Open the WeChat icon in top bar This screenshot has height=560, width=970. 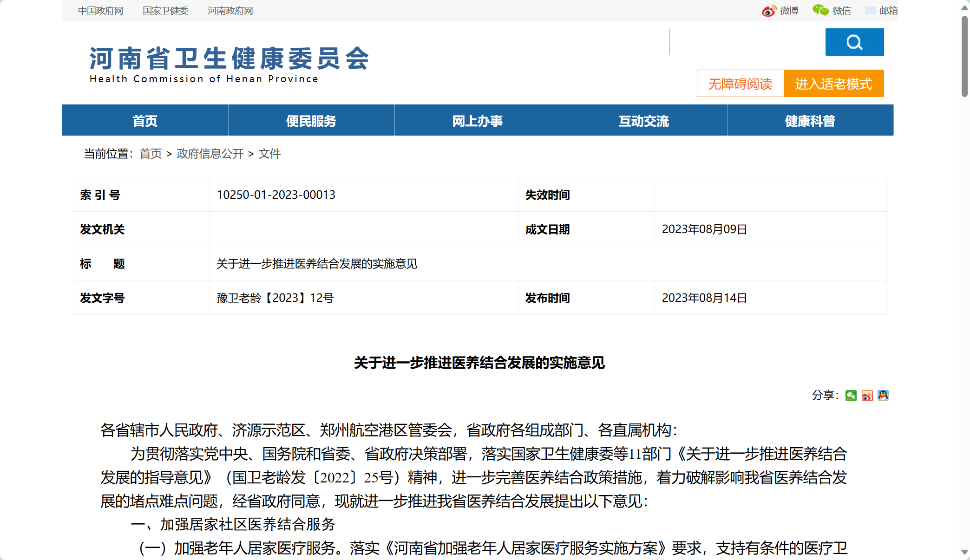pos(820,11)
